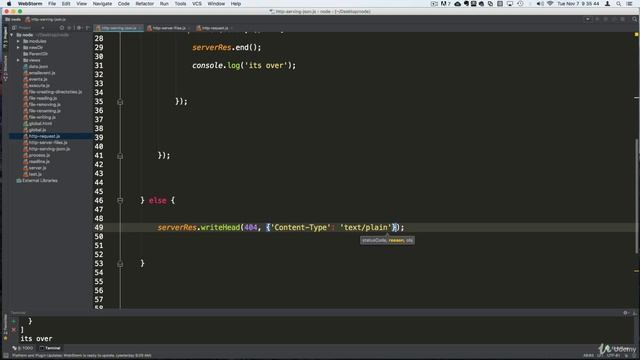Open macOS Spotlight search icon

(619, 4)
